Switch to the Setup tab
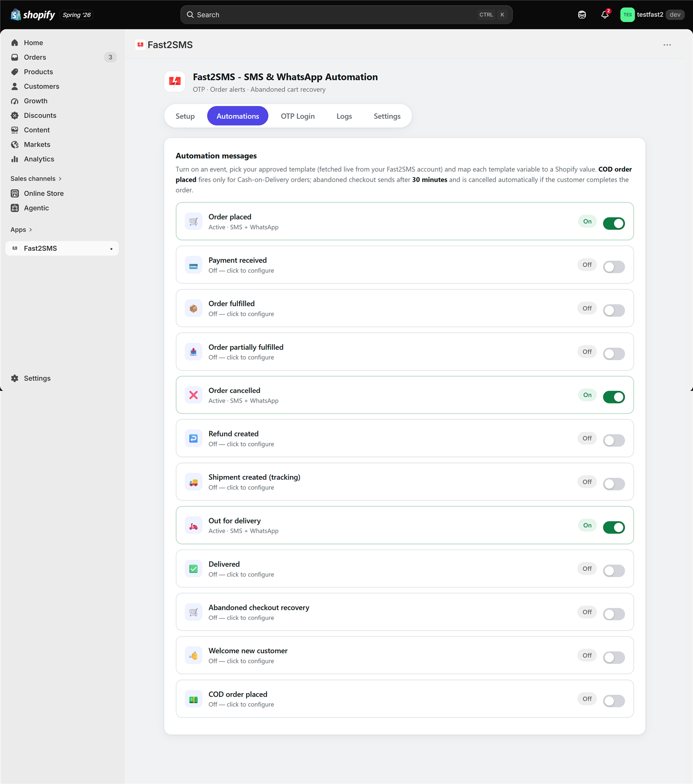 point(185,116)
